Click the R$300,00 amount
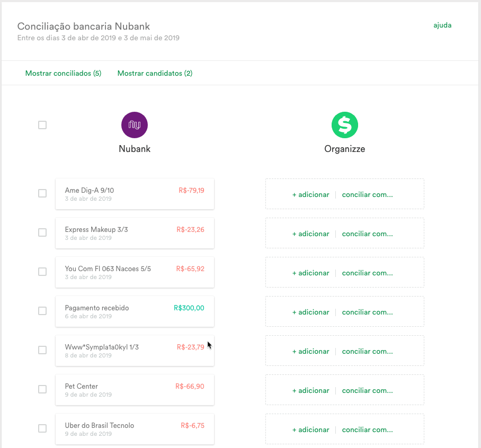 [189, 308]
